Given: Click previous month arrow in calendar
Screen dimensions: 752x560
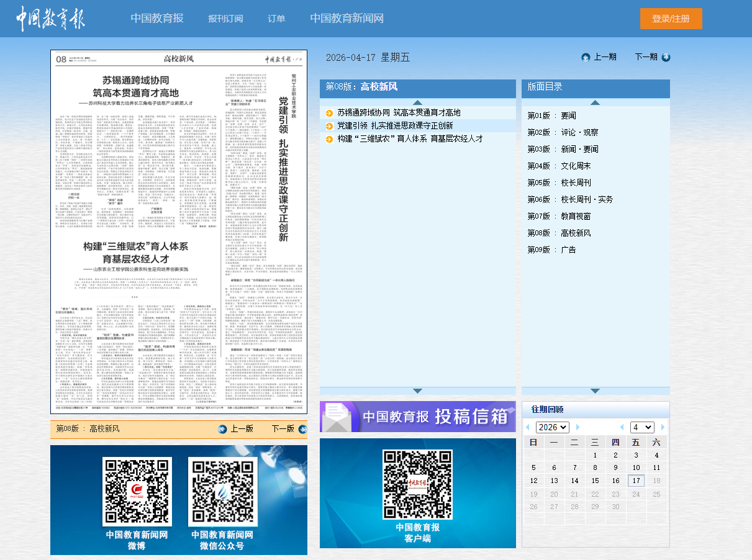Looking at the screenshot, I should 622,428.
